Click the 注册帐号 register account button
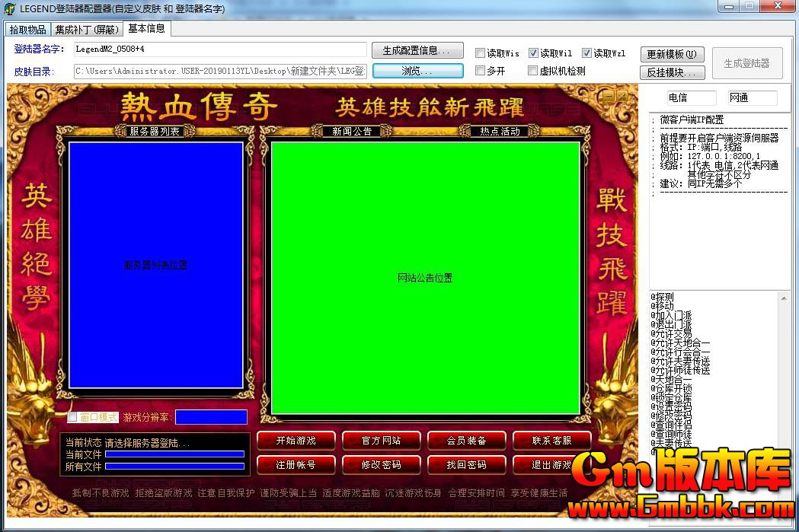This screenshot has height=532, width=799. point(296,464)
